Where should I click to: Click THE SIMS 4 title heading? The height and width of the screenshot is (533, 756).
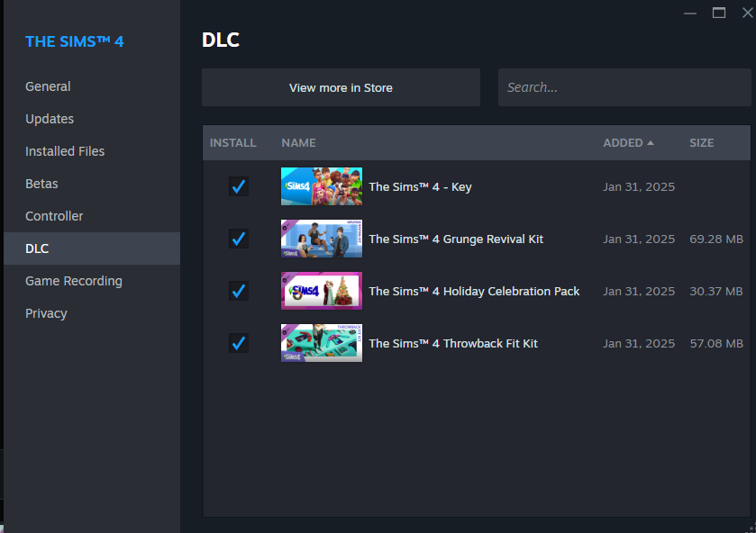[x=75, y=41]
